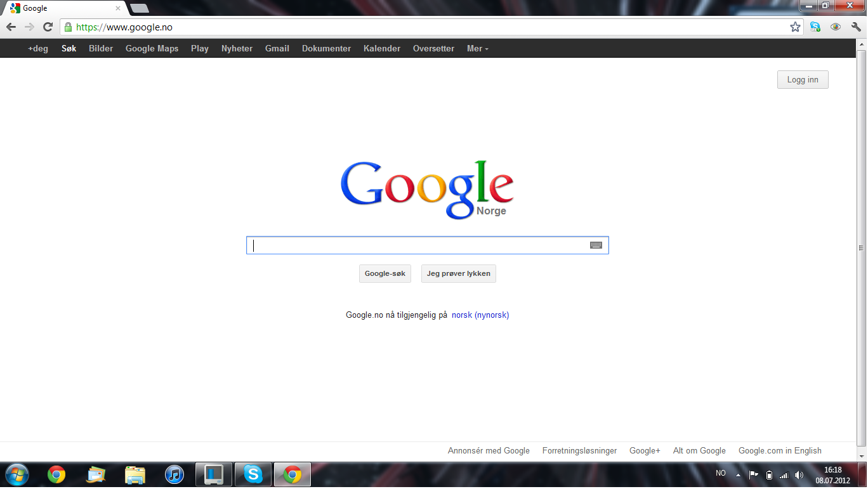Open Annonsér med Google footer link
Image resolution: width=868 pixels, height=489 pixels.
489,450
